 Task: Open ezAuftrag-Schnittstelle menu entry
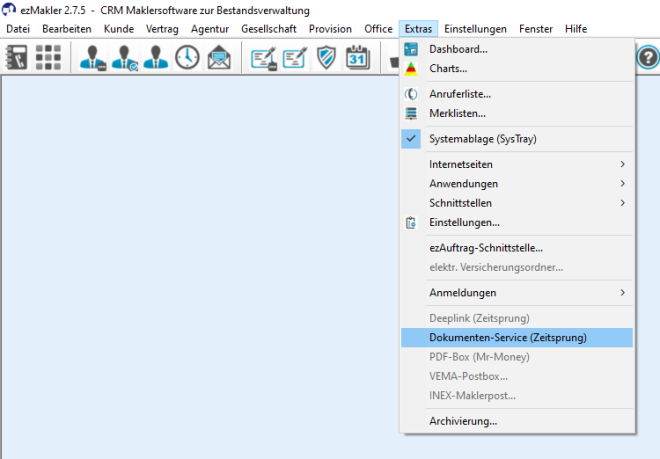tap(486, 248)
